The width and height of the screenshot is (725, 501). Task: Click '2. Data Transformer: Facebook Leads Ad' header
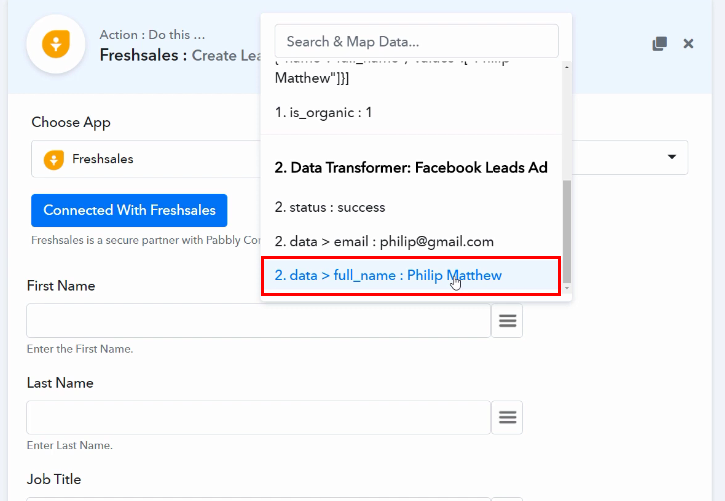coord(411,167)
